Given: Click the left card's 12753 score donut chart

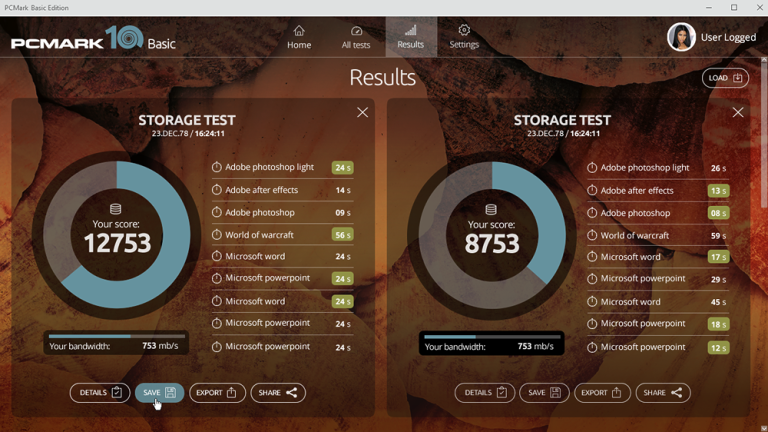Looking at the screenshot, I should pos(117,235).
